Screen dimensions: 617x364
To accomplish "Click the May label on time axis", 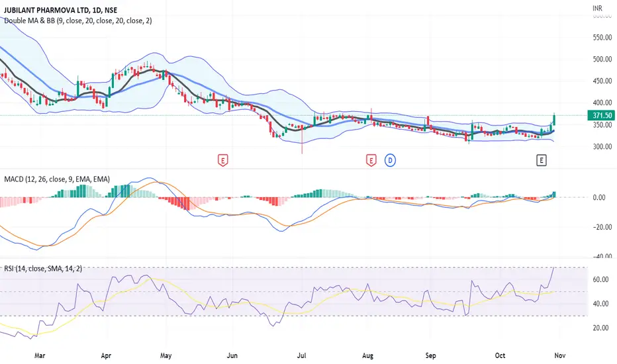I will (166, 355).
